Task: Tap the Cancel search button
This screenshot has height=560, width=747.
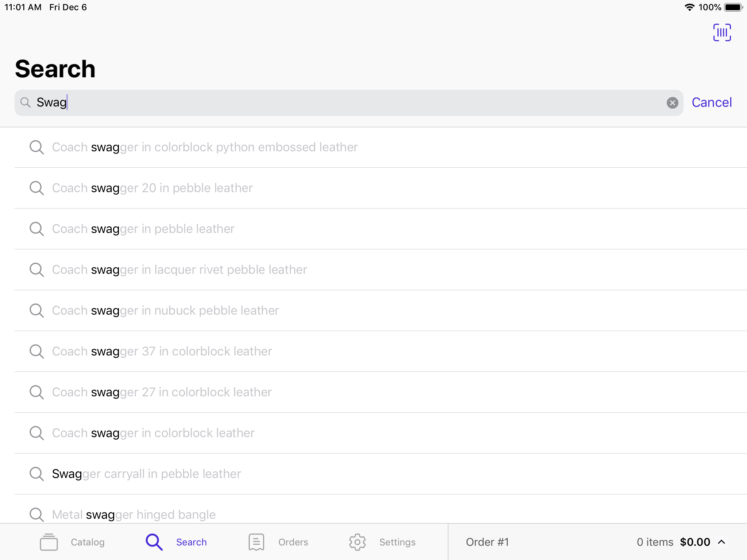Action: [712, 102]
